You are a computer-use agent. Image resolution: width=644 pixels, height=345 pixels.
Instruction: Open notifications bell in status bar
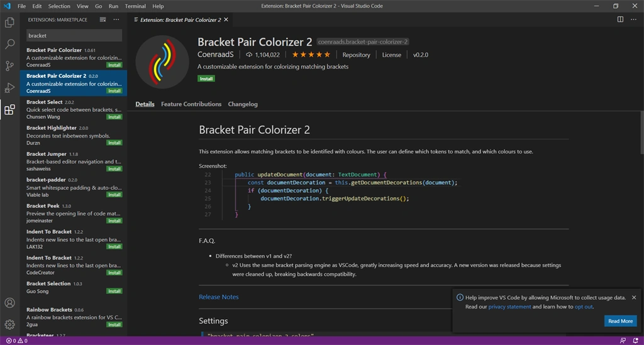click(x=635, y=341)
